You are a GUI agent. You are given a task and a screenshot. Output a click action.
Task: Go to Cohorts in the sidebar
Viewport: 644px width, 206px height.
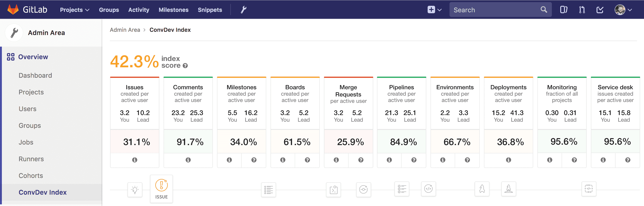pyautogui.click(x=31, y=176)
